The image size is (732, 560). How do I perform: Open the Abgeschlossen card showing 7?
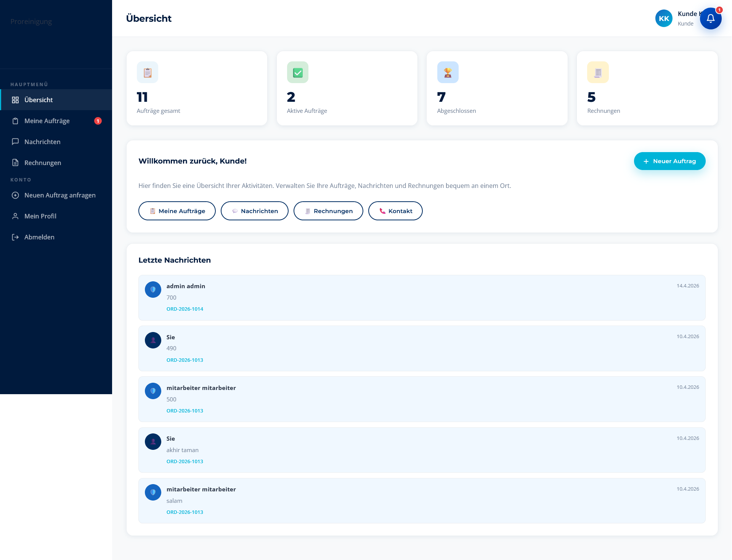497,88
